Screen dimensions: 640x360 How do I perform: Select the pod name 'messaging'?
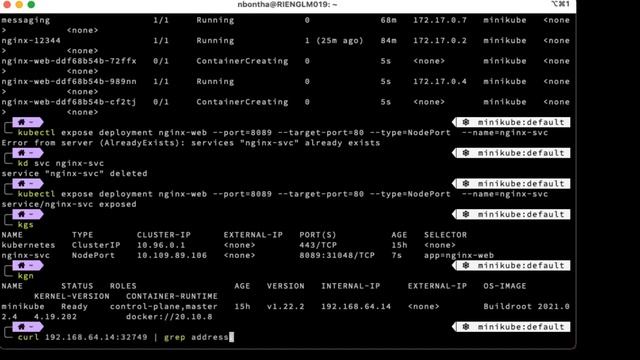pyautogui.click(x=26, y=20)
